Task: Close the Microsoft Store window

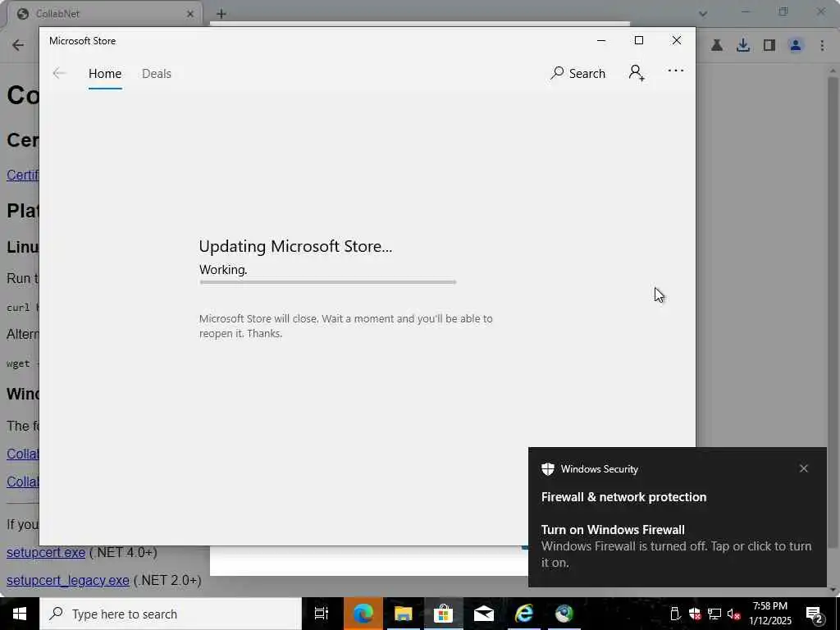Action: pos(677,41)
